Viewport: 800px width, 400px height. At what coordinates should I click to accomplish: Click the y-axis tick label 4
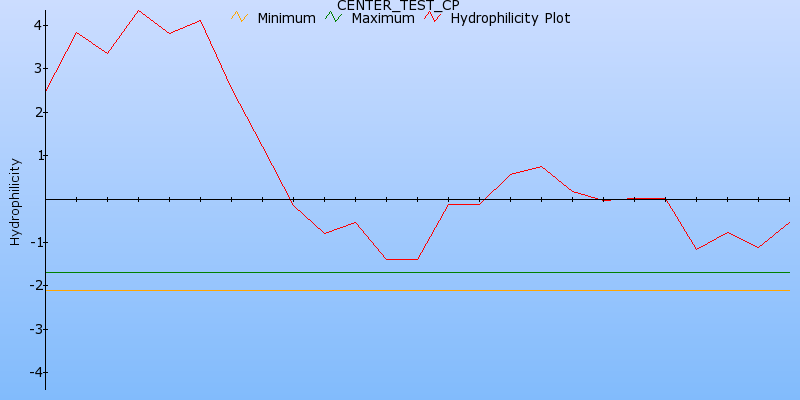(36, 25)
